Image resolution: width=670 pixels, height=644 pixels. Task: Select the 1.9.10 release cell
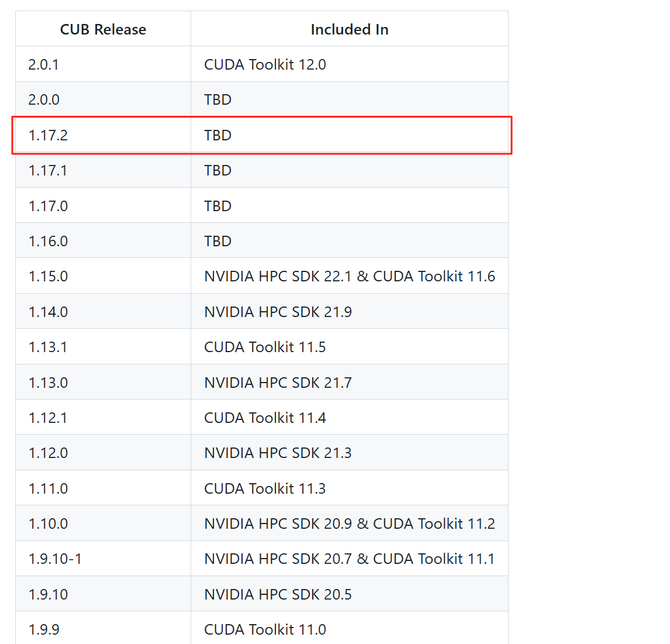click(x=103, y=594)
